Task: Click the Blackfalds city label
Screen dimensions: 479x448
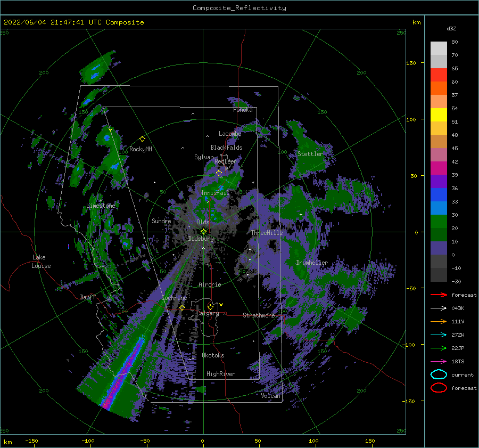Action: pyautogui.click(x=226, y=148)
